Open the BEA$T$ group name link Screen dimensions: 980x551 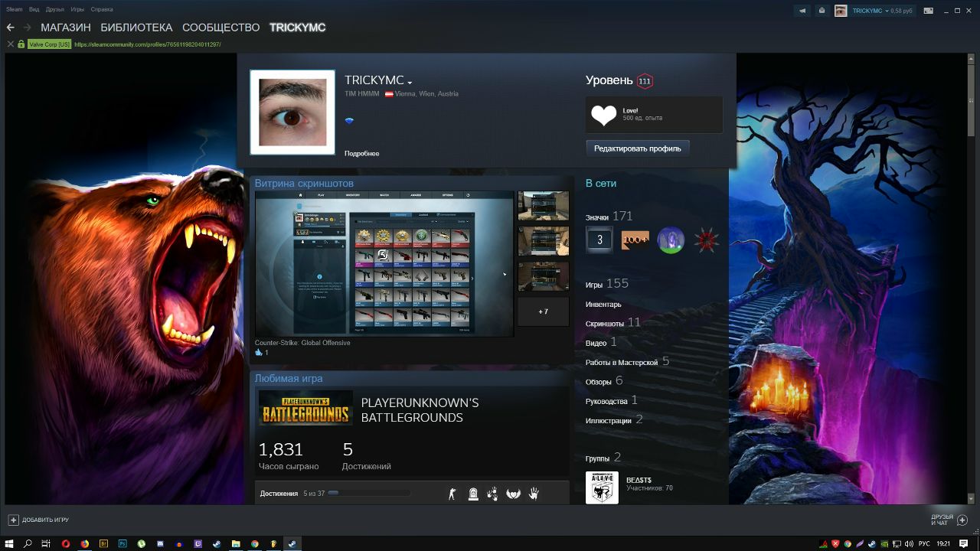(639, 480)
